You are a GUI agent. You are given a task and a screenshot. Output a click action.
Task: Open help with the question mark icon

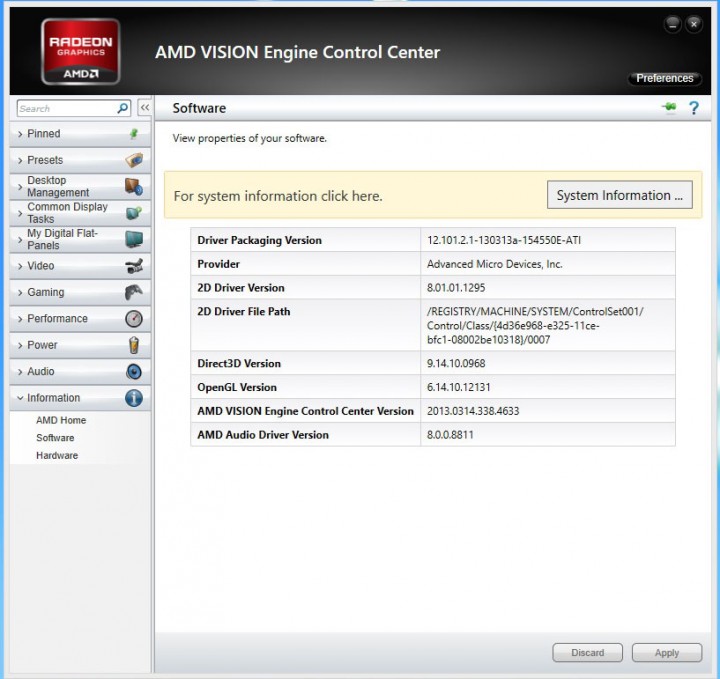pos(694,108)
